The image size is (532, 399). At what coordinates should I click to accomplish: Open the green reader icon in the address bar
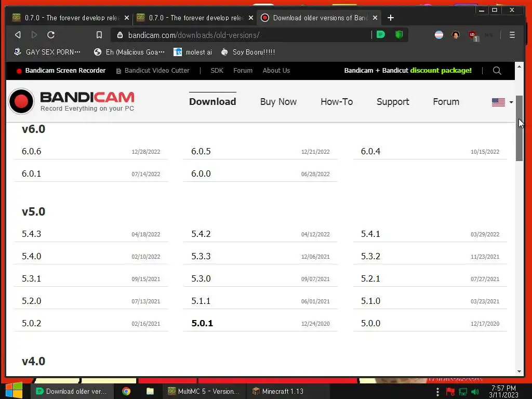click(x=381, y=35)
